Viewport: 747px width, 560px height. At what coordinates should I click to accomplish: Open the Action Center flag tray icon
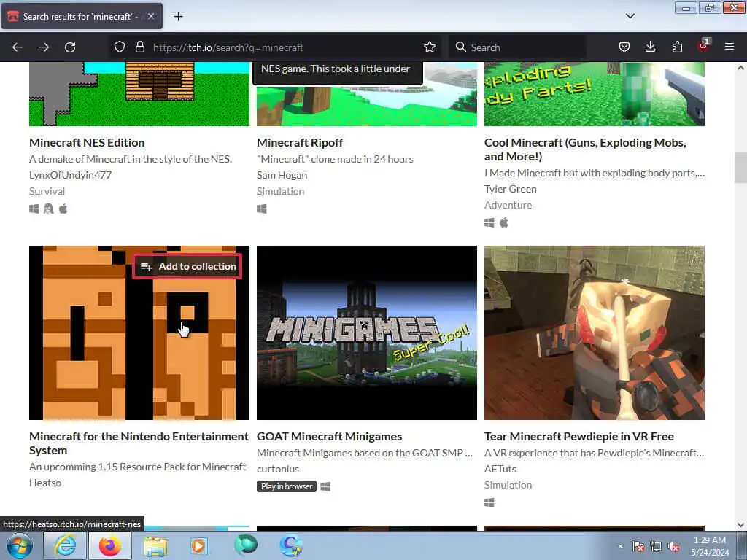tap(638, 547)
